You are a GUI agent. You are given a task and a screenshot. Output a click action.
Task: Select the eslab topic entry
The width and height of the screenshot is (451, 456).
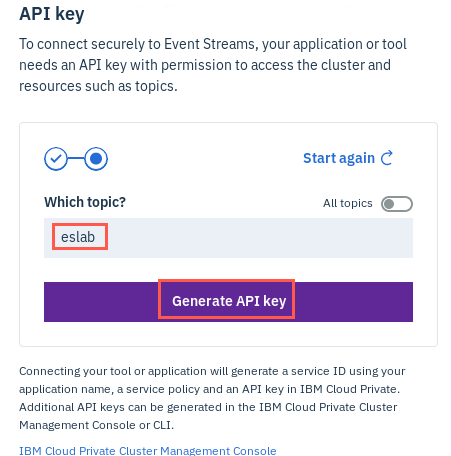tap(80, 237)
